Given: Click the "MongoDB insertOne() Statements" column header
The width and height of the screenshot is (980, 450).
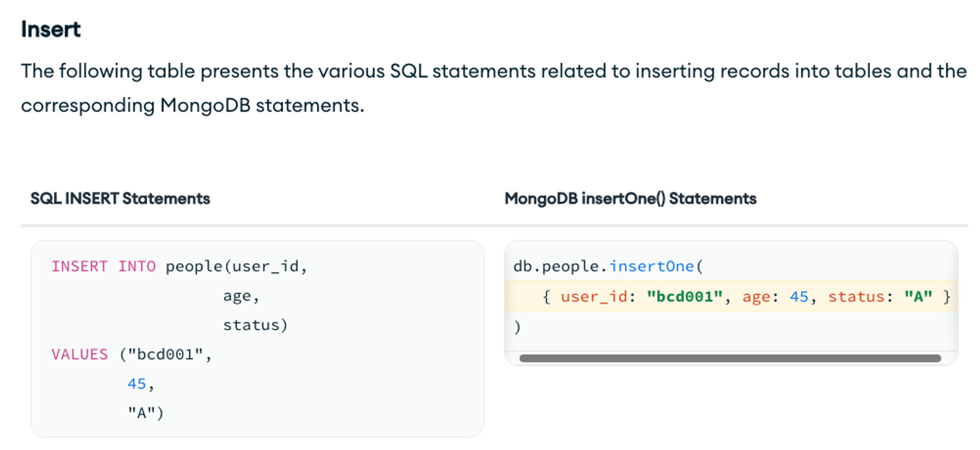Looking at the screenshot, I should pyautogui.click(x=631, y=199).
